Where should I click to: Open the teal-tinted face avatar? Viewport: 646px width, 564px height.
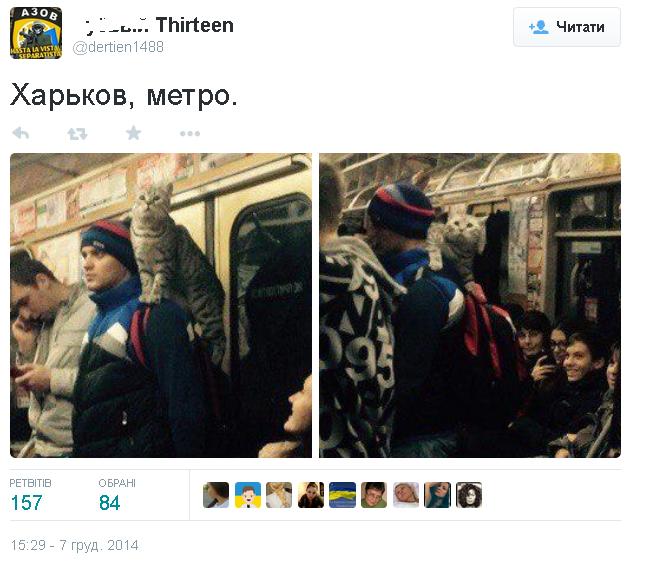tap(437, 495)
